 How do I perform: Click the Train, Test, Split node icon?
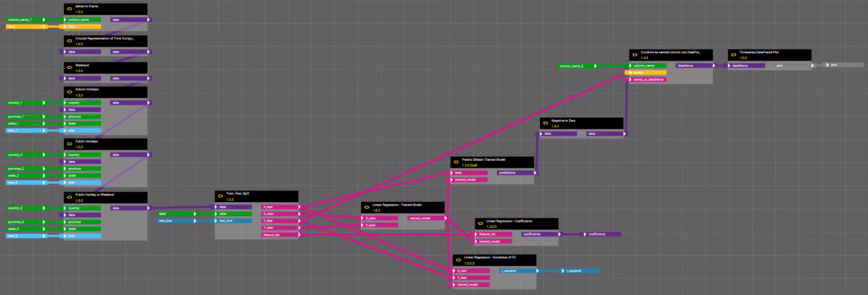click(221, 196)
